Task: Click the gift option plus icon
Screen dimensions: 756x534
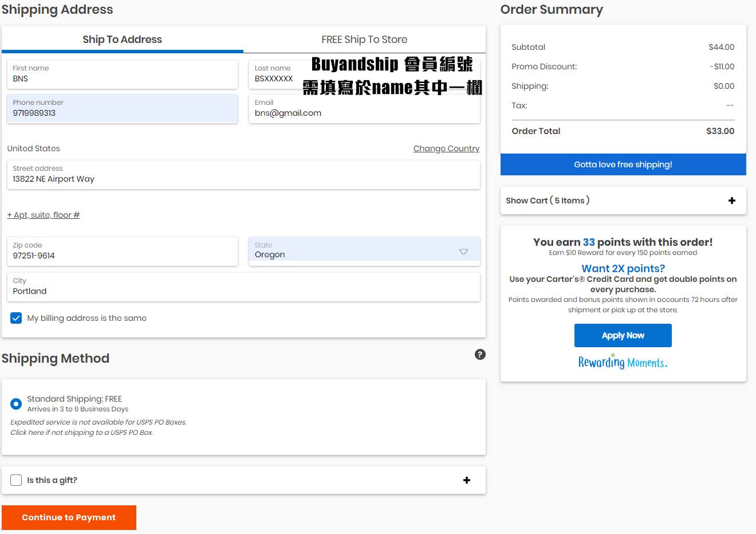Action: [467, 480]
